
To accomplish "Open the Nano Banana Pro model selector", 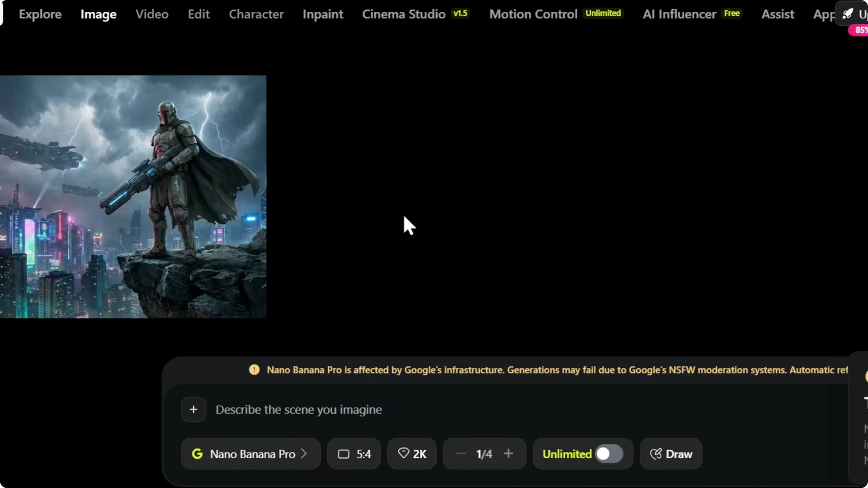I will click(x=250, y=454).
